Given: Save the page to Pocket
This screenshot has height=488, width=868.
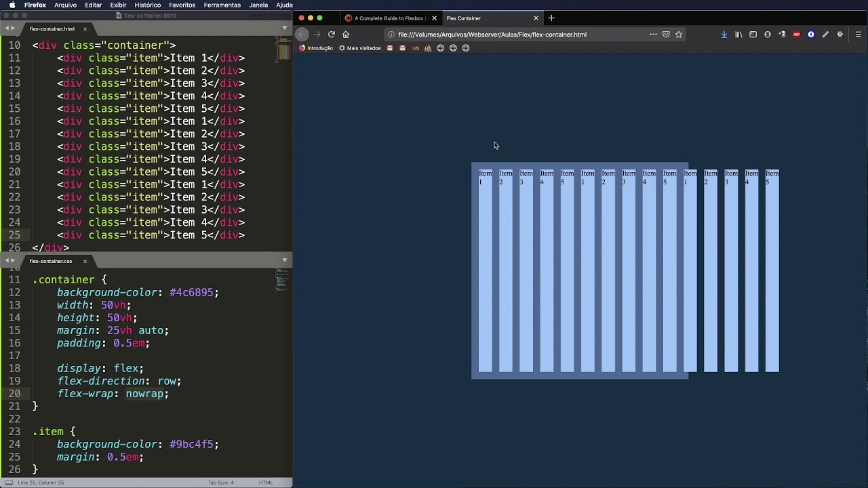Looking at the screenshot, I should 666,35.
